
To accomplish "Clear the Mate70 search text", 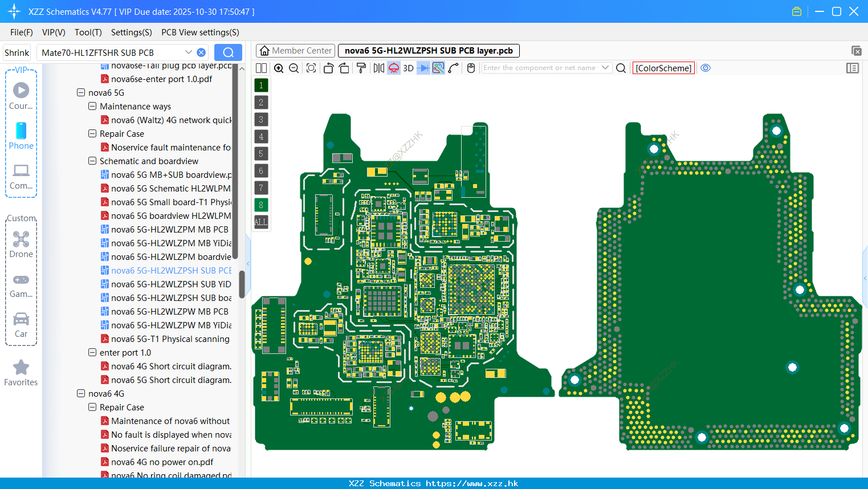I will point(201,52).
